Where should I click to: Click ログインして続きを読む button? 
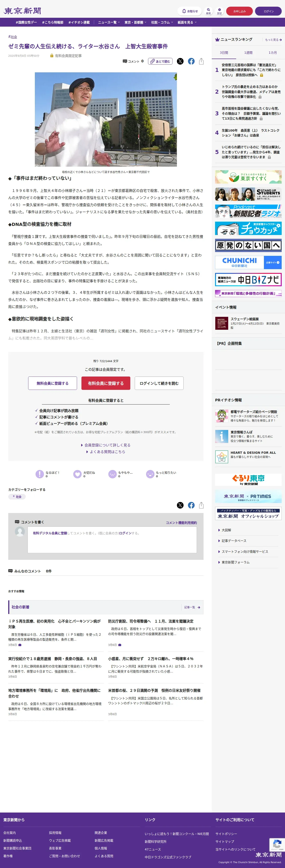(159, 383)
